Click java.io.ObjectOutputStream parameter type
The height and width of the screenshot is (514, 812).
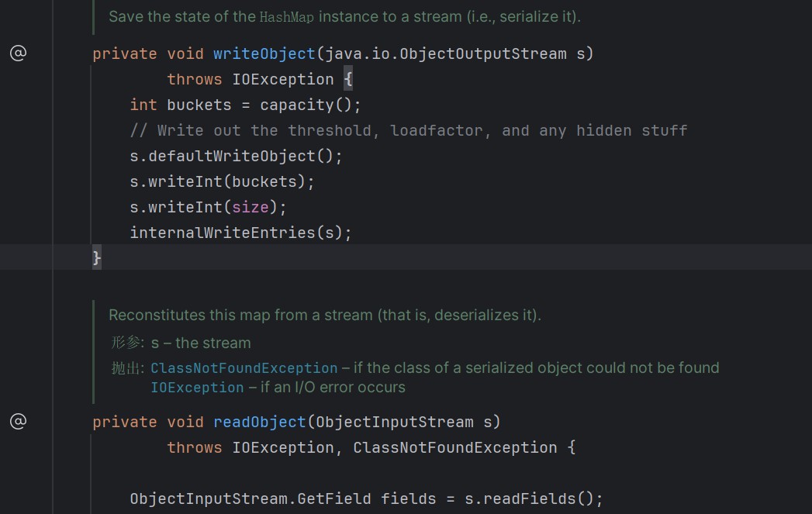point(445,53)
